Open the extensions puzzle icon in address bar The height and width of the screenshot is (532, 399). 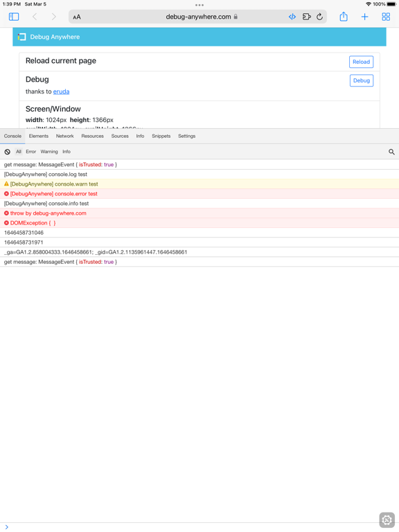[x=307, y=17]
